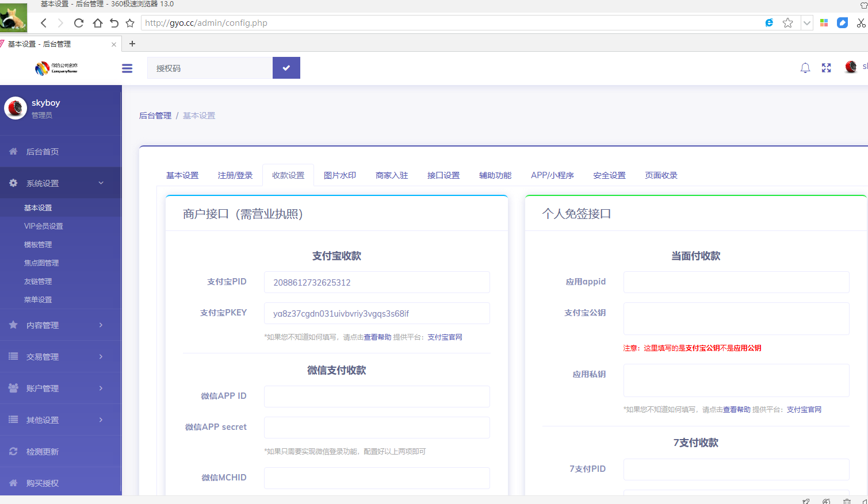This screenshot has width=868, height=504.
Task: Click the 授权码 input field
Action: click(210, 68)
